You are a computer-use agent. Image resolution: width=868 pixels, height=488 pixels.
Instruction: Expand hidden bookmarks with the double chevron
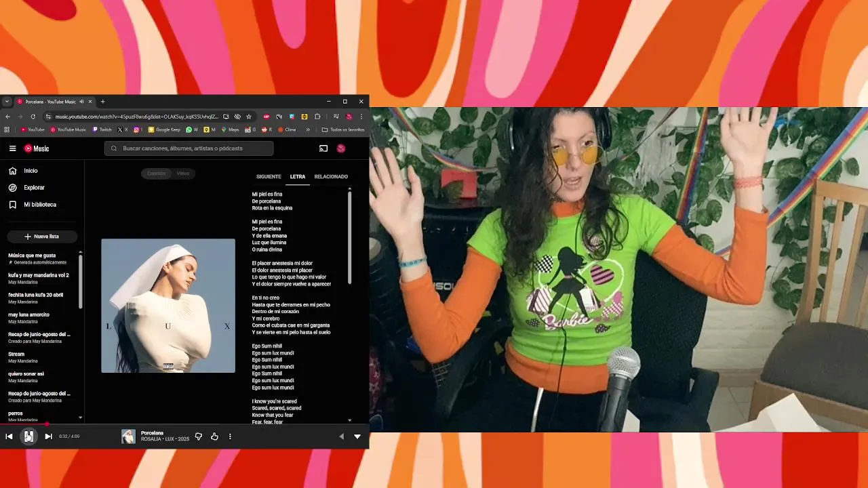(308, 129)
